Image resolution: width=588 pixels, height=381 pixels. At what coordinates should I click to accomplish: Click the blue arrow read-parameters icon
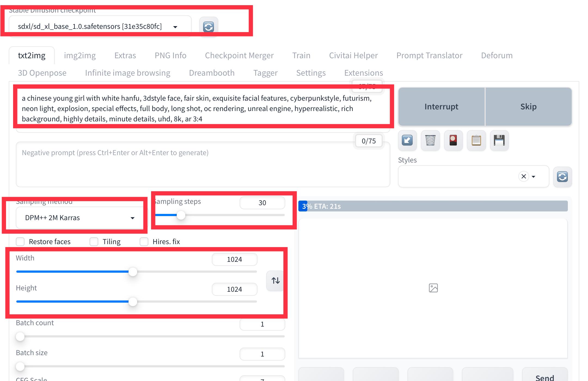click(407, 140)
